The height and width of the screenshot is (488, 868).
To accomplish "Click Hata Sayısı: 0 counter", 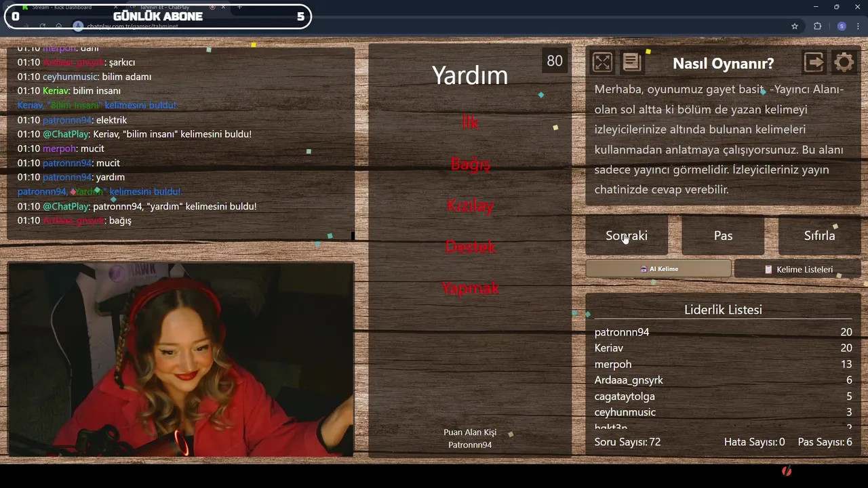I will pyautogui.click(x=754, y=442).
